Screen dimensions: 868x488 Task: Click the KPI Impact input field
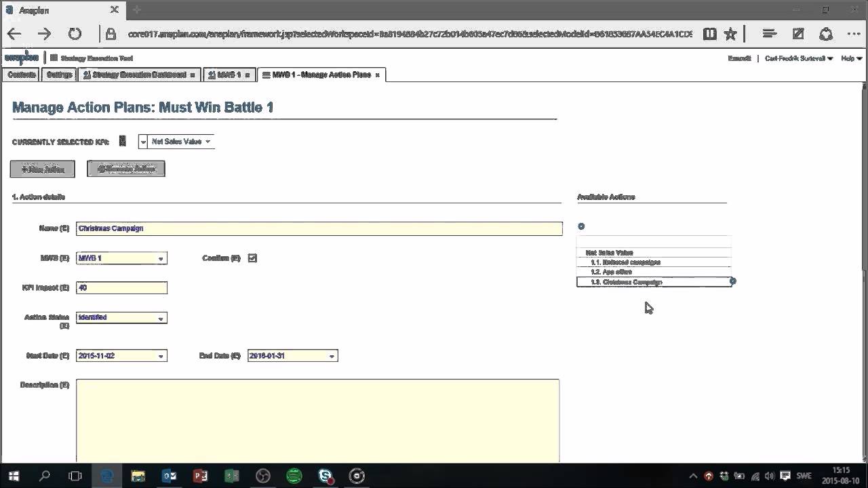[121, 288]
